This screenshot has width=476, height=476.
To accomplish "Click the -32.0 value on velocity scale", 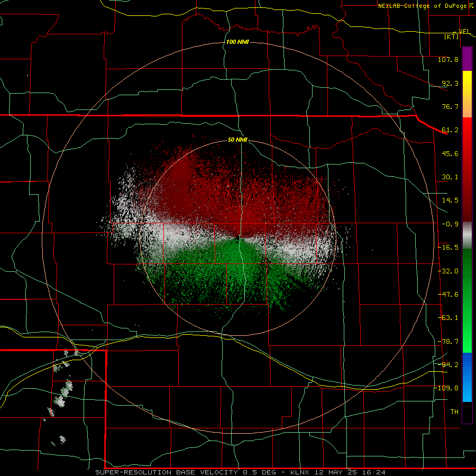I will pos(448,271).
